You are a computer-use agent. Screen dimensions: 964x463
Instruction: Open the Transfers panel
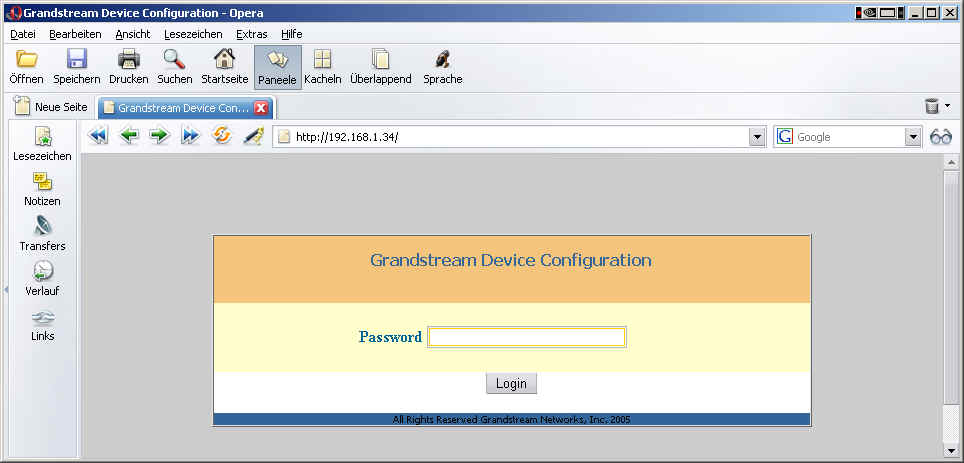(x=42, y=234)
